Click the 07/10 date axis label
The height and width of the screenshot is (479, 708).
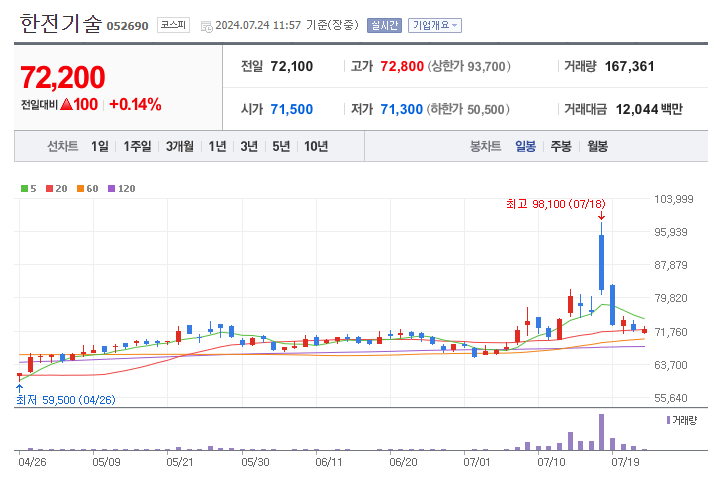coord(551,462)
